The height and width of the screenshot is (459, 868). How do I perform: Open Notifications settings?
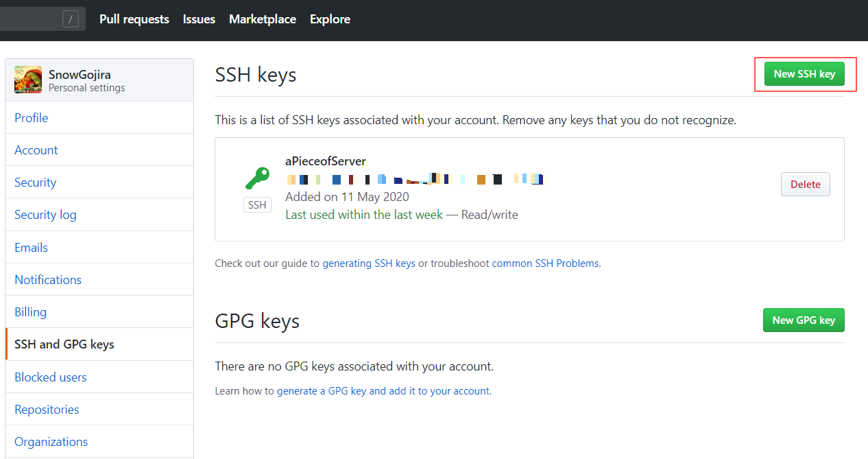(48, 280)
